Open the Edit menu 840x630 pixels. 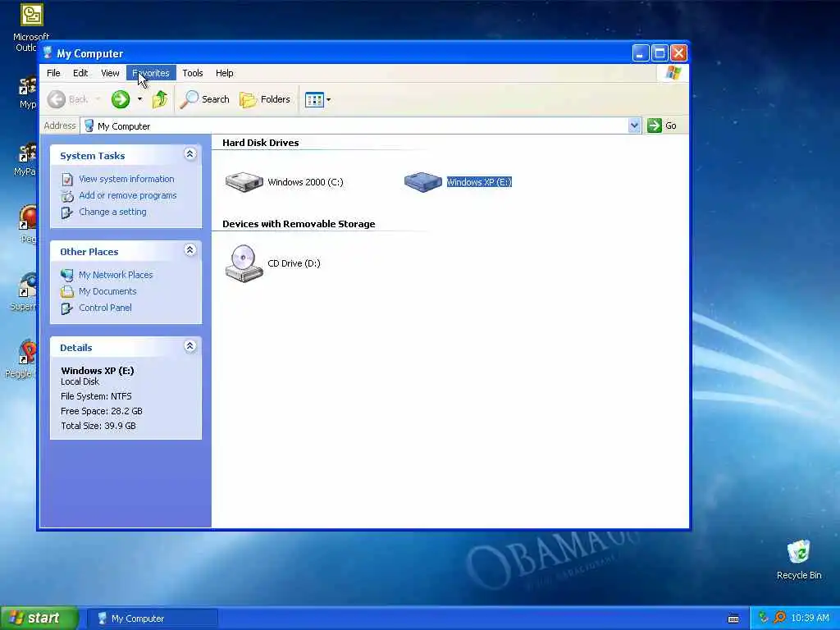click(80, 73)
